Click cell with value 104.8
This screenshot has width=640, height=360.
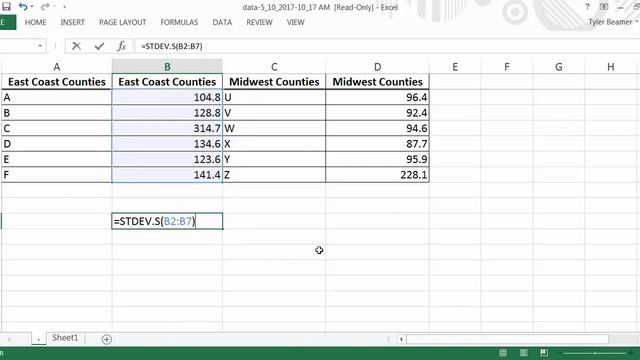tap(167, 97)
